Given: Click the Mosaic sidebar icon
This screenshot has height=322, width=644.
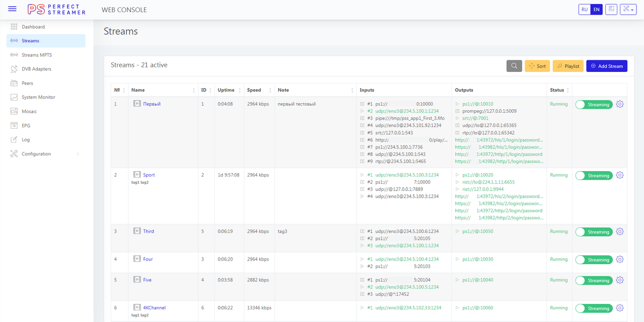Looking at the screenshot, I should tap(14, 111).
